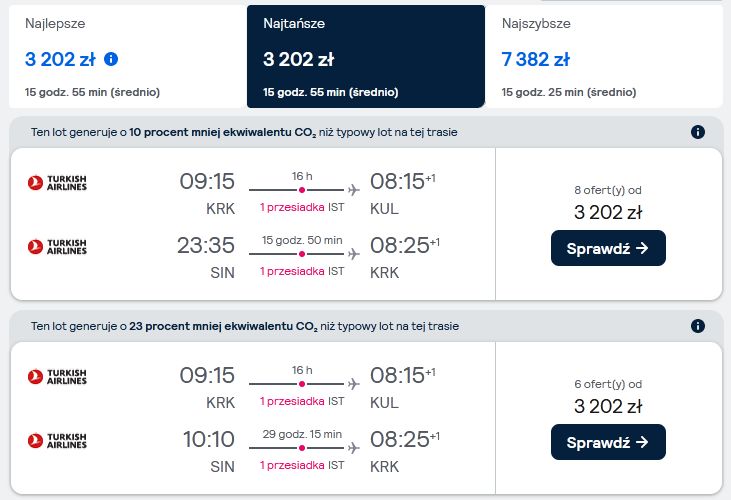731x500 pixels.
Task: Click Turkish Airlines logo on second result outbound
Action: (57, 377)
